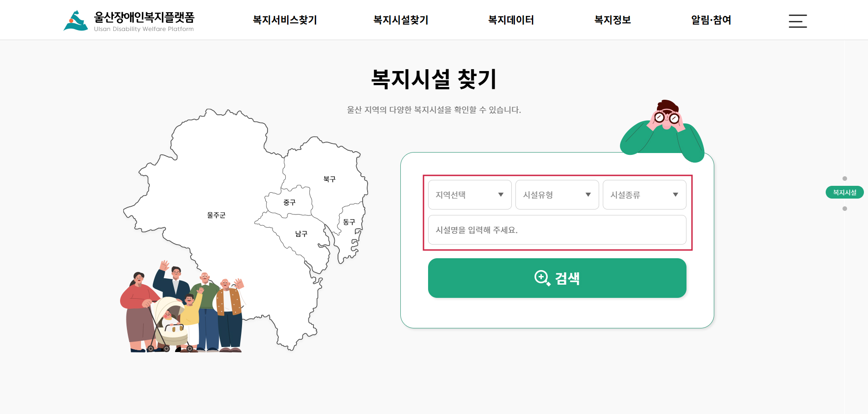Click the 시설명을 입력해 주세요 input field
This screenshot has height=414, width=868.
[x=557, y=230]
